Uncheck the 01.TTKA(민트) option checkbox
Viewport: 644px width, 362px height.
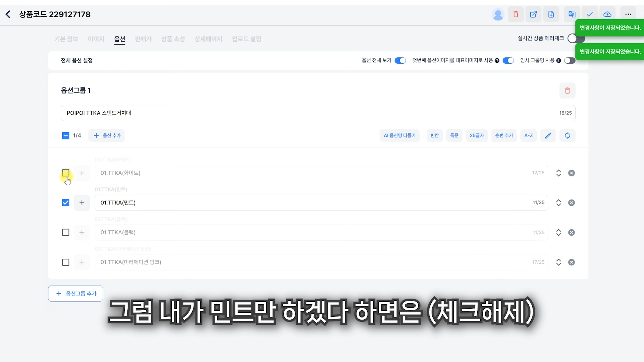(x=65, y=202)
